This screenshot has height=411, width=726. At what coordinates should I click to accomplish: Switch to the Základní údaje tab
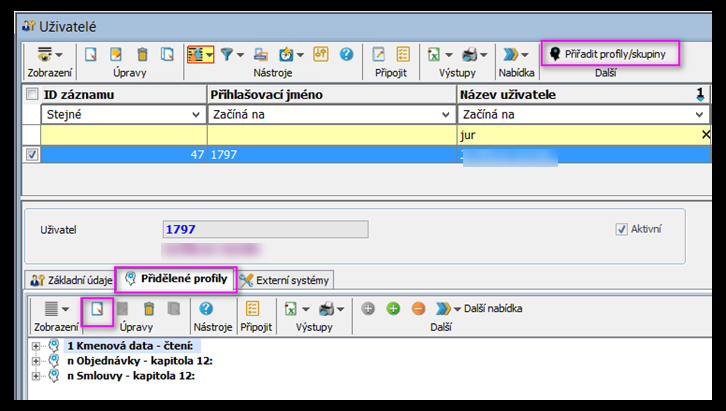click(71, 279)
